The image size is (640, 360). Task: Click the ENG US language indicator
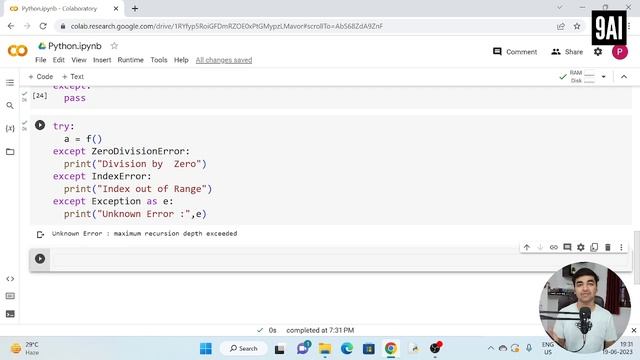[x=548, y=348]
